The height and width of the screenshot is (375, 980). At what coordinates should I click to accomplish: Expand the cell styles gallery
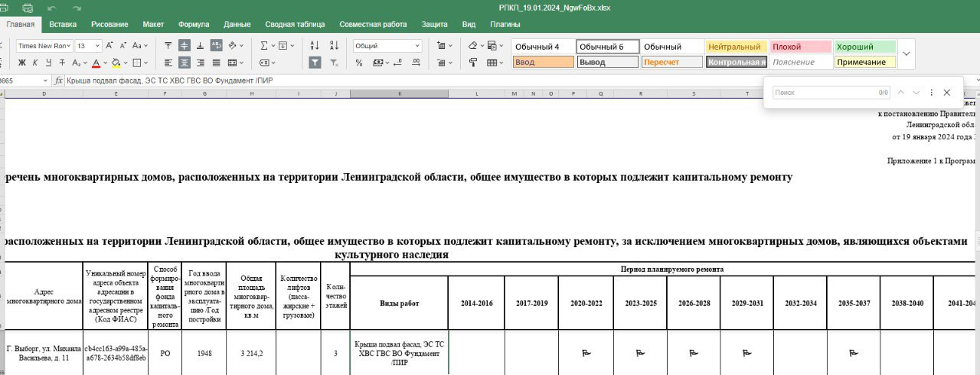(906, 54)
